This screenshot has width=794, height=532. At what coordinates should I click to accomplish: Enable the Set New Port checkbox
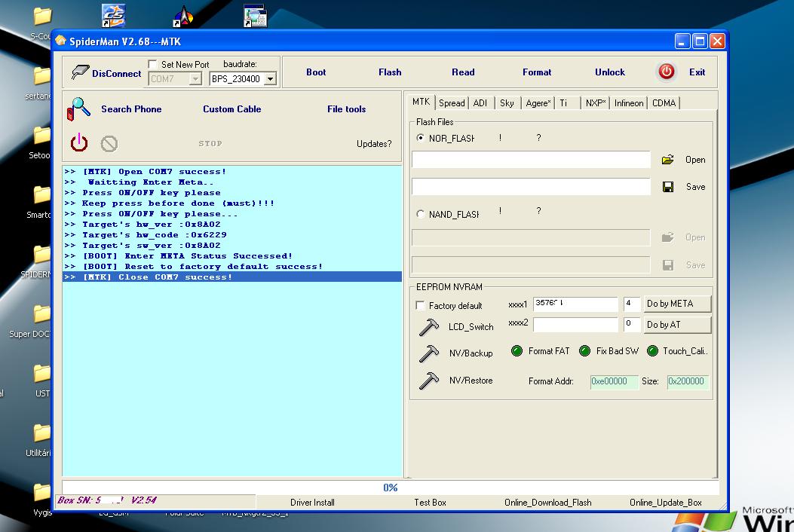coord(152,64)
